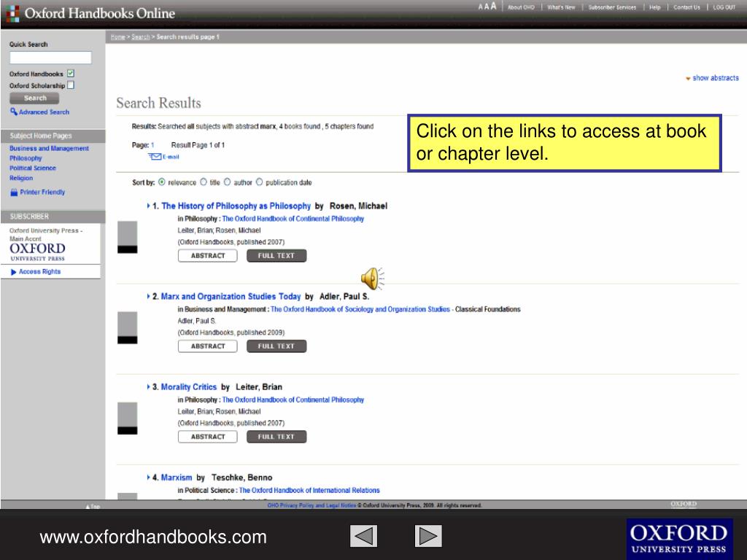Click ABSTRACT button for Rosen result
The width and height of the screenshot is (747, 560).
point(208,256)
